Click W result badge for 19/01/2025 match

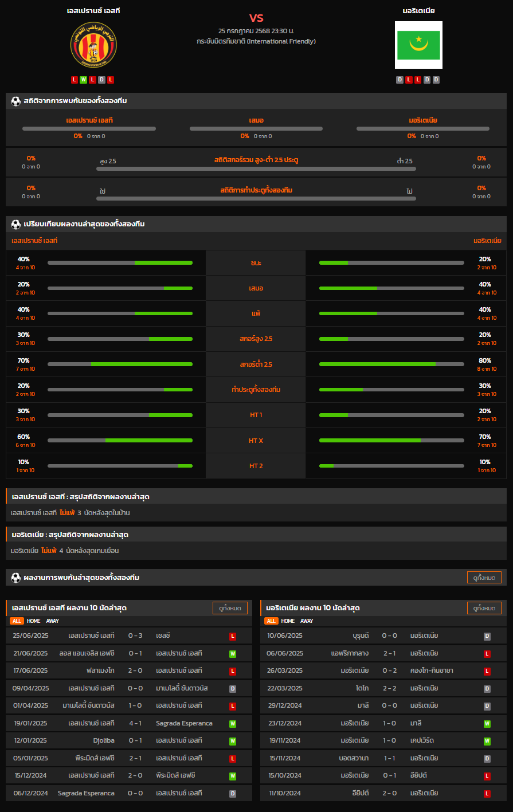point(233,724)
